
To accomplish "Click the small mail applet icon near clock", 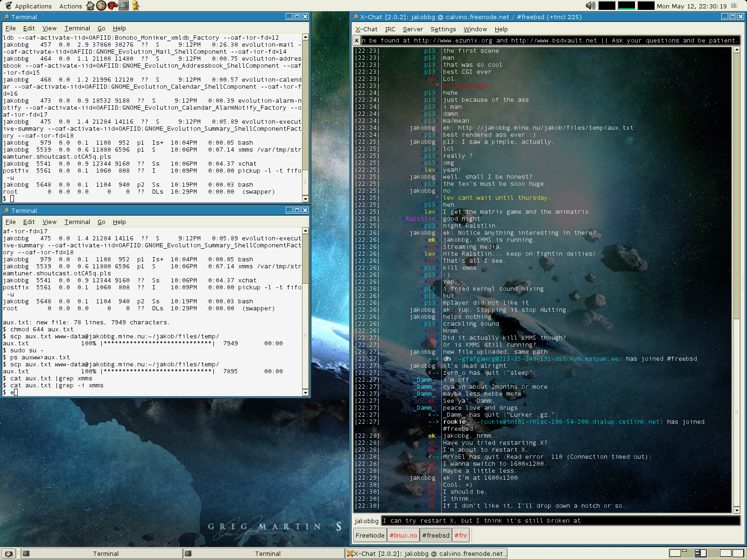I will [x=734, y=6].
